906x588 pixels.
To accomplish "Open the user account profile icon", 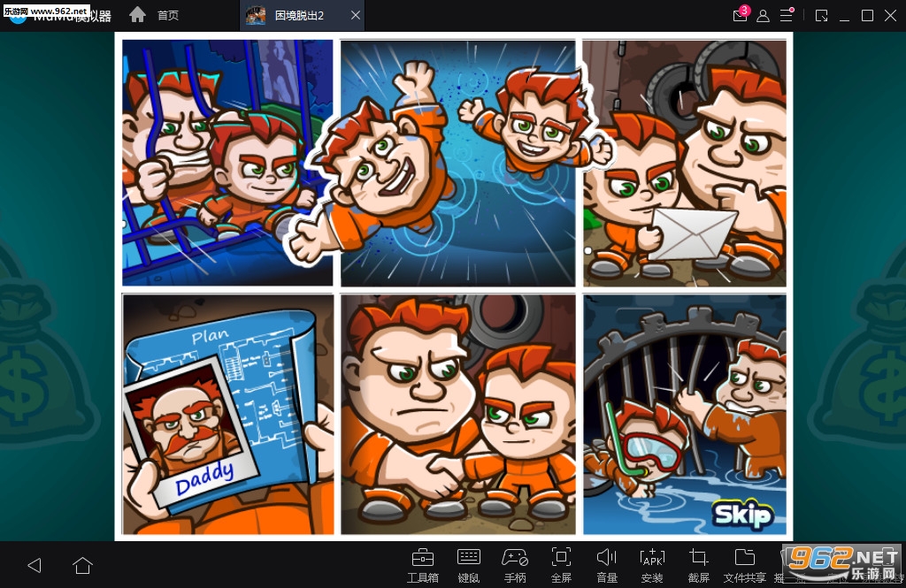I will [x=763, y=16].
